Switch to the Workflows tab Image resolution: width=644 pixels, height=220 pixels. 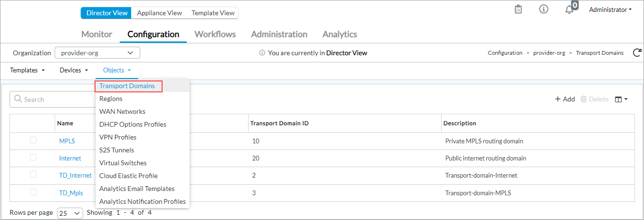tap(215, 34)
